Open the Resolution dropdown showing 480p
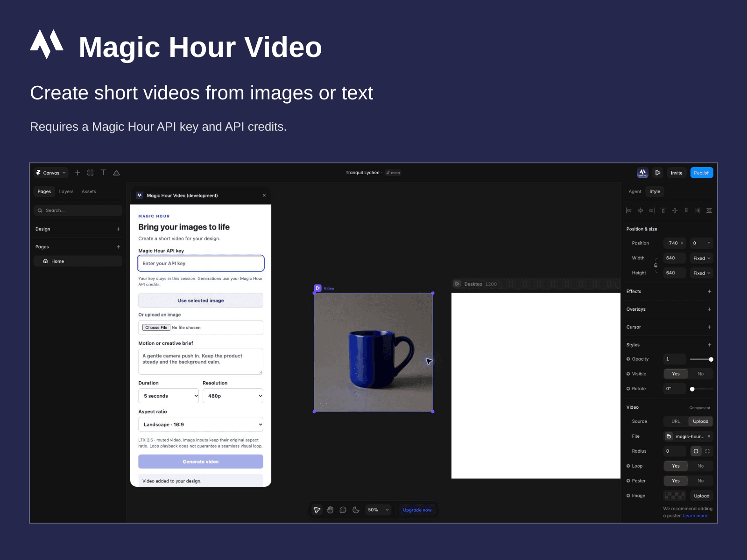This screenshot has height=560, width=747. 233,396
